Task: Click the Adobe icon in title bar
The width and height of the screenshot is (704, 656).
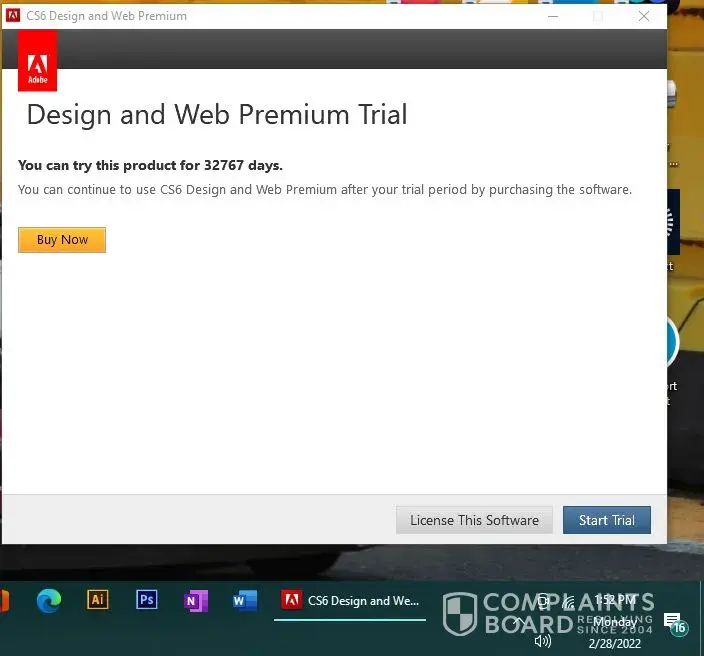Action: pyautogui.click(x=14, y=16)
